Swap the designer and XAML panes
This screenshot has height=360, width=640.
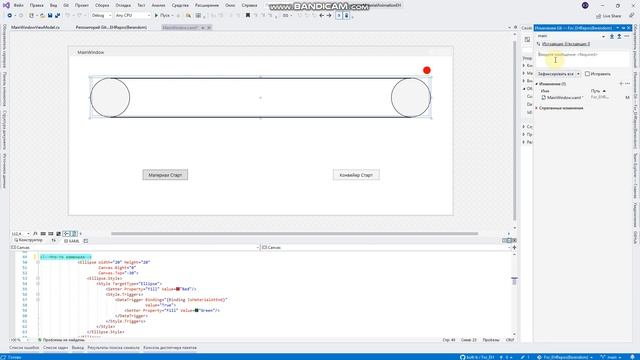[53, 241]
